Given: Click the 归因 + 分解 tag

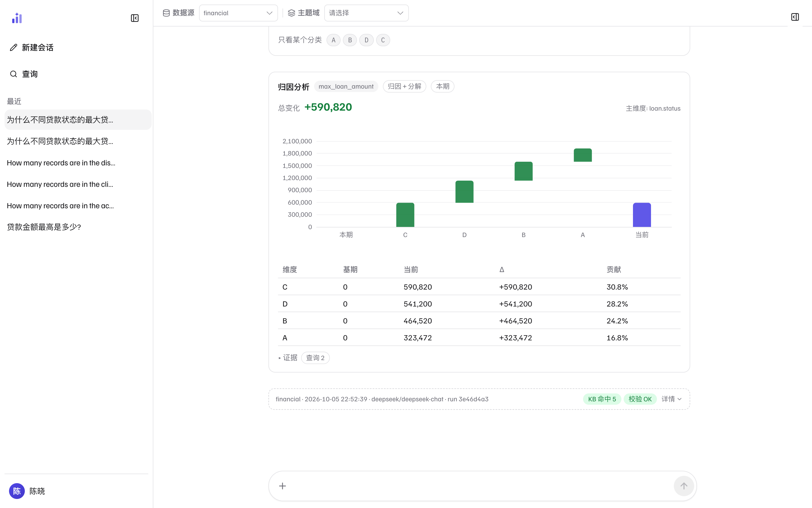Looking at the screenshot, I should coord(404,86).
